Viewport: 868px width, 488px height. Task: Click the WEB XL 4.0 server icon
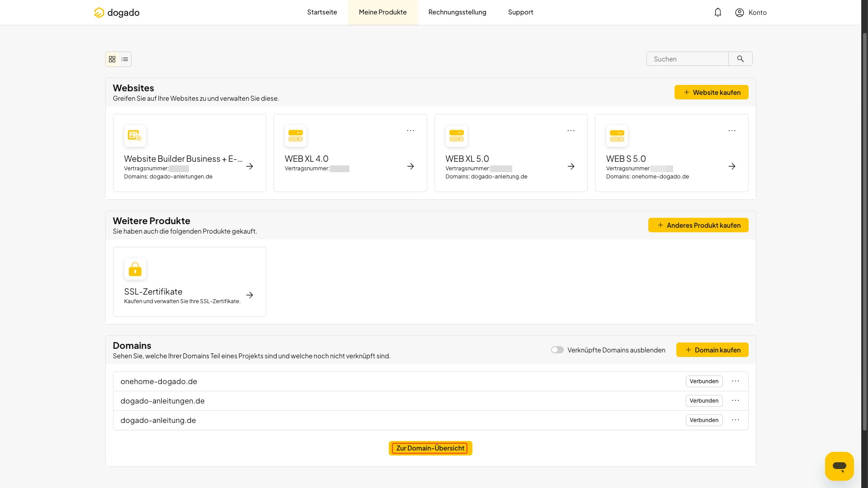[x=296, y=136]
